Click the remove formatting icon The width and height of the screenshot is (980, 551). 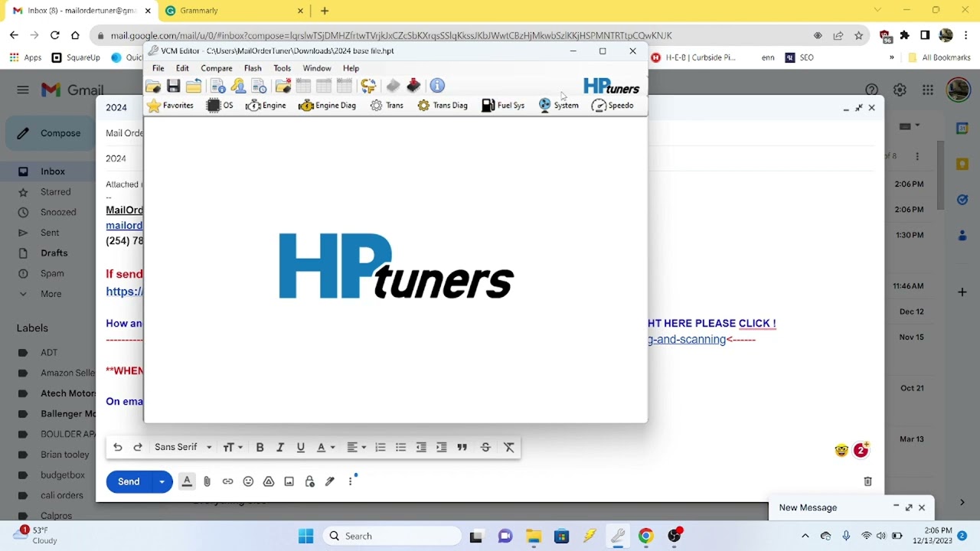click(509, 448)
